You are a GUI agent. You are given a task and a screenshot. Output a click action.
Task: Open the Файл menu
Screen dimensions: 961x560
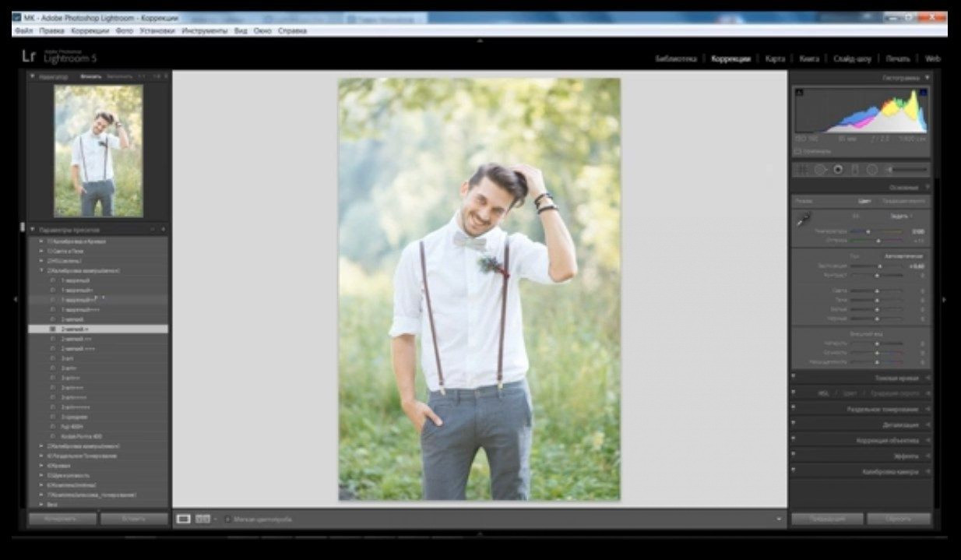[x=23, y=31]
